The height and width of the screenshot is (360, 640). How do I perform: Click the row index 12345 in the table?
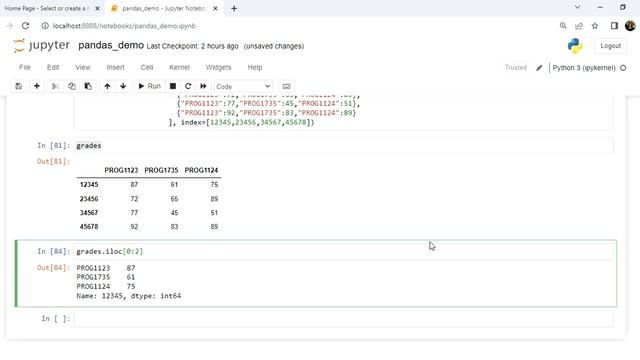click(89, 185)
